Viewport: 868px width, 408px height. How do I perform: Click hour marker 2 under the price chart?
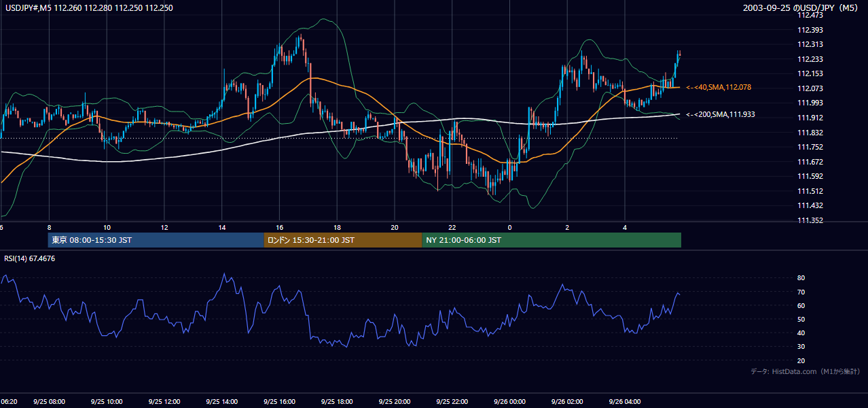568,227
